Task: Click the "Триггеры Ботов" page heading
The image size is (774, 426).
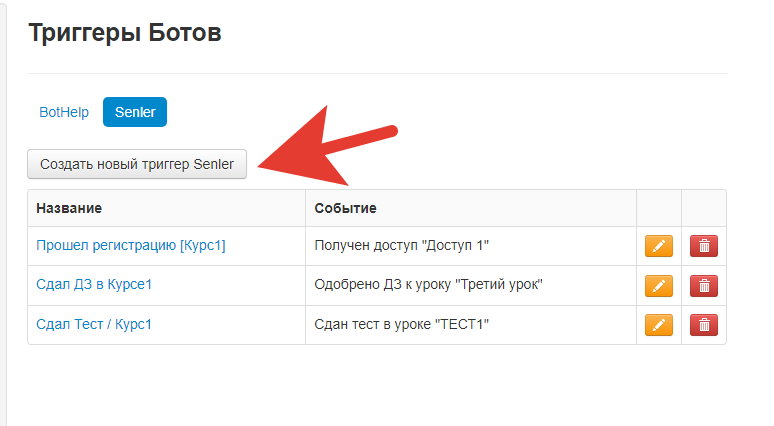Action: pos(125,33)
